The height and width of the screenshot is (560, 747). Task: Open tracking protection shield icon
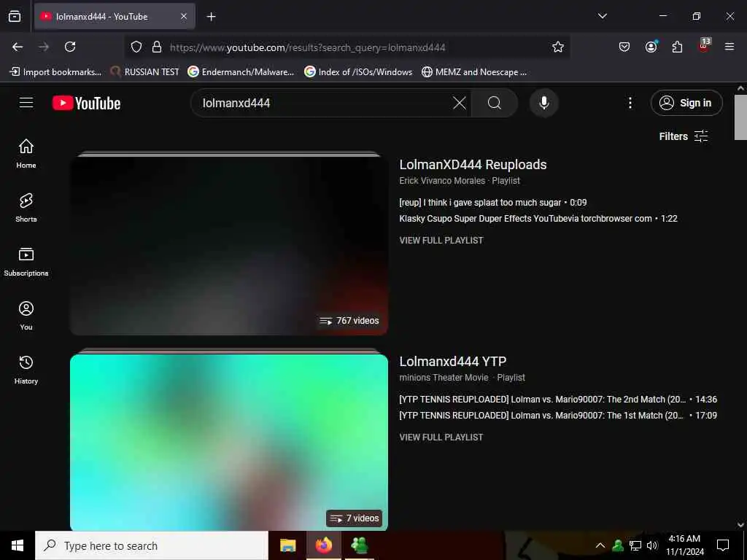(136, 47)
